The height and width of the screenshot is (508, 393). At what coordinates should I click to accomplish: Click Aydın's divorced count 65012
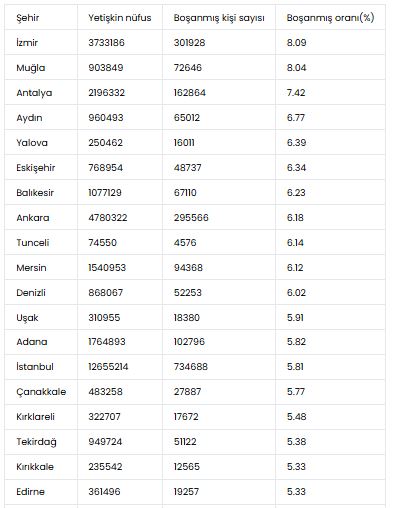(187, 118)
